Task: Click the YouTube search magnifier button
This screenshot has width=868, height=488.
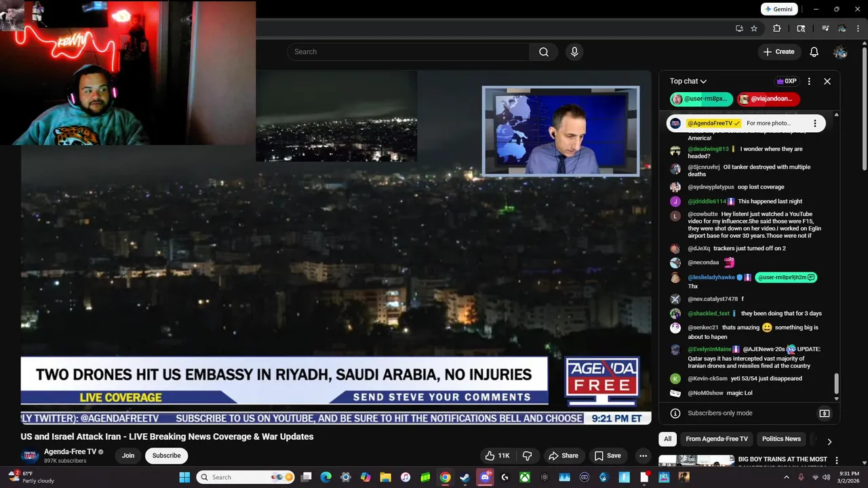Action: 544,52
